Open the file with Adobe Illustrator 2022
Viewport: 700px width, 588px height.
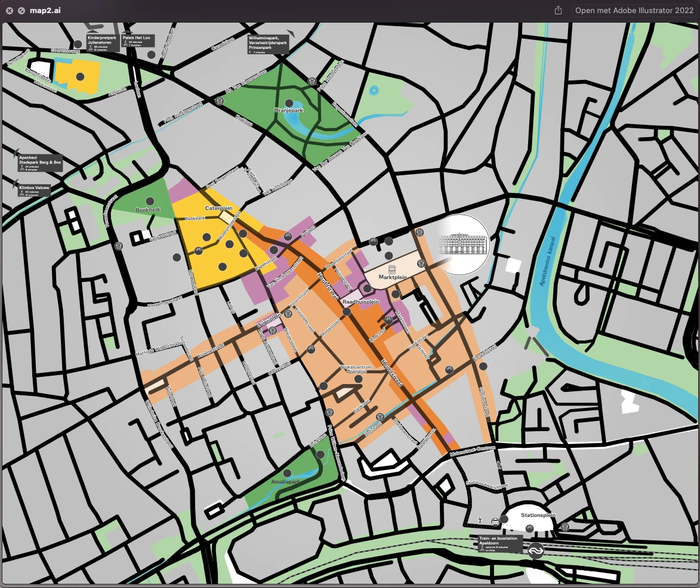634,10
